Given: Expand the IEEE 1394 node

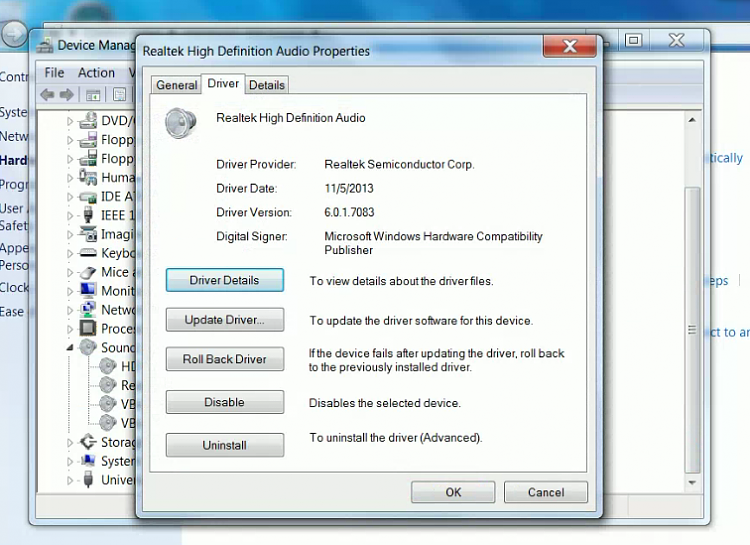Looking at the screenshot, I should tap(70, 216).
